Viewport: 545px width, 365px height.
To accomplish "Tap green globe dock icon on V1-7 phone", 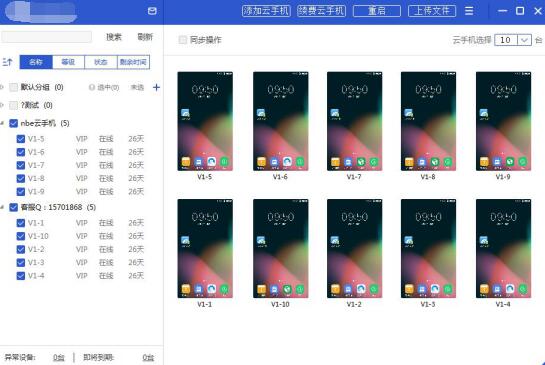I will point(361,162).
